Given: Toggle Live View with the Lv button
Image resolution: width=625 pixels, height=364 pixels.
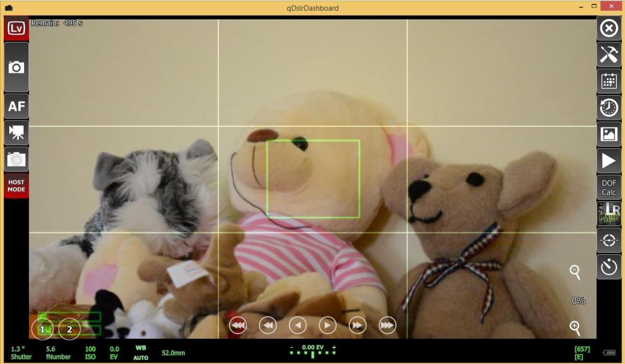Looking at the screenshot, I should click(16, 27).
